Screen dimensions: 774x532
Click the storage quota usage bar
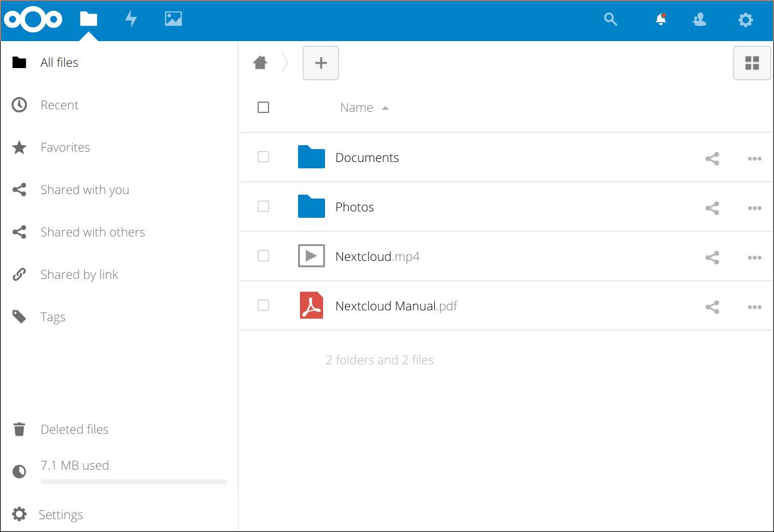point(134,481)
